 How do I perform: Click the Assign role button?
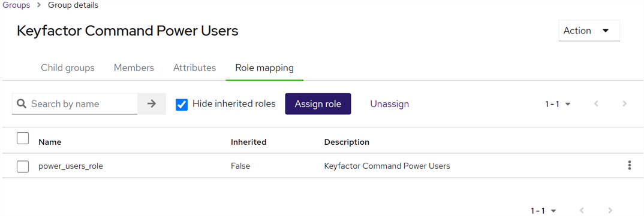coord(318,104)
